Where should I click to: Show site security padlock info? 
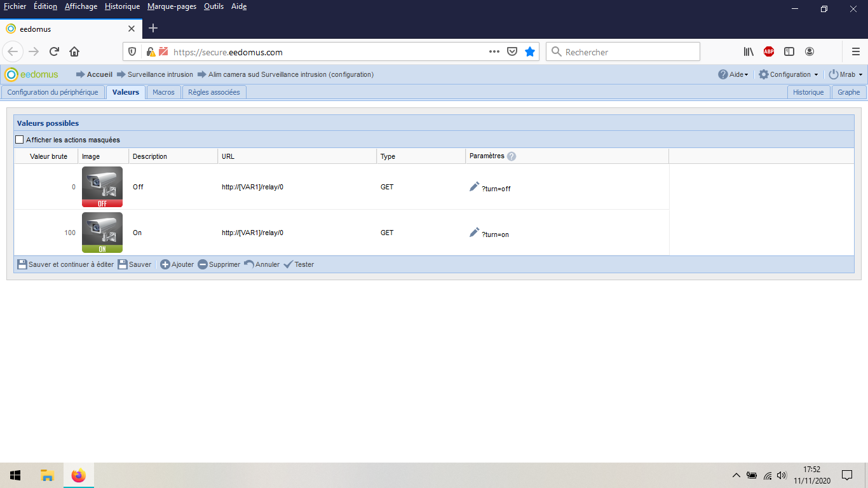151,52
